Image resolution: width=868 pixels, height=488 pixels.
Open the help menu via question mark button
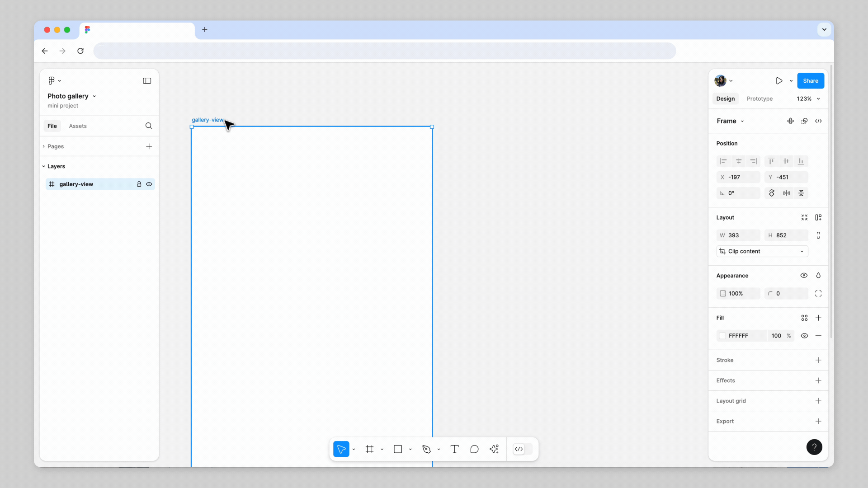(x=814, y=447)
